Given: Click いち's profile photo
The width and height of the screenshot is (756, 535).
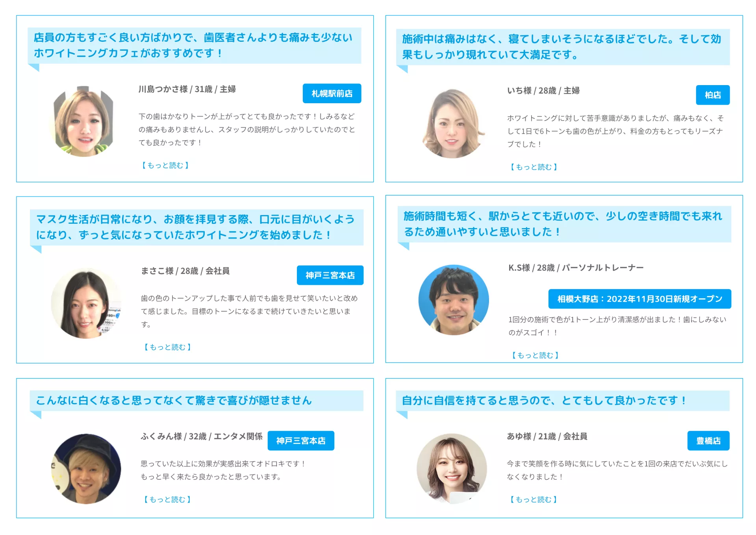Looking at the screenshot, I should pyautogui.click(x=453, y=123).
